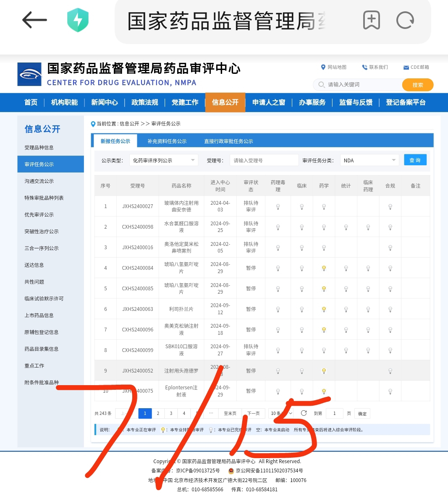
Task: Go to page 3 of results
Action: point(171,413)
